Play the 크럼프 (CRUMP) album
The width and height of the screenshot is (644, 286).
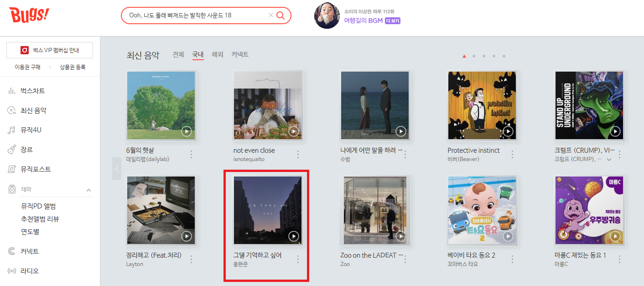(615, 131)
